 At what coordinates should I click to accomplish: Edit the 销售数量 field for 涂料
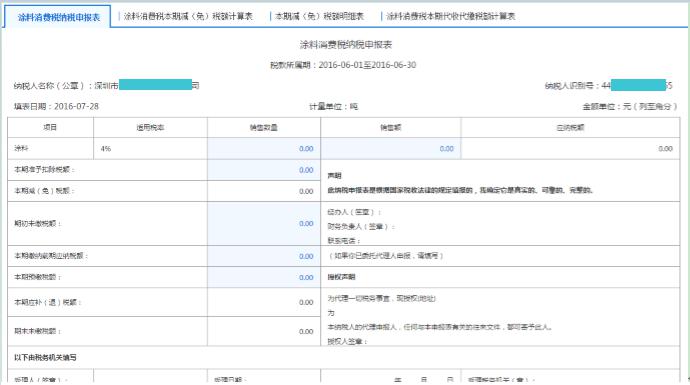(264, 149)
